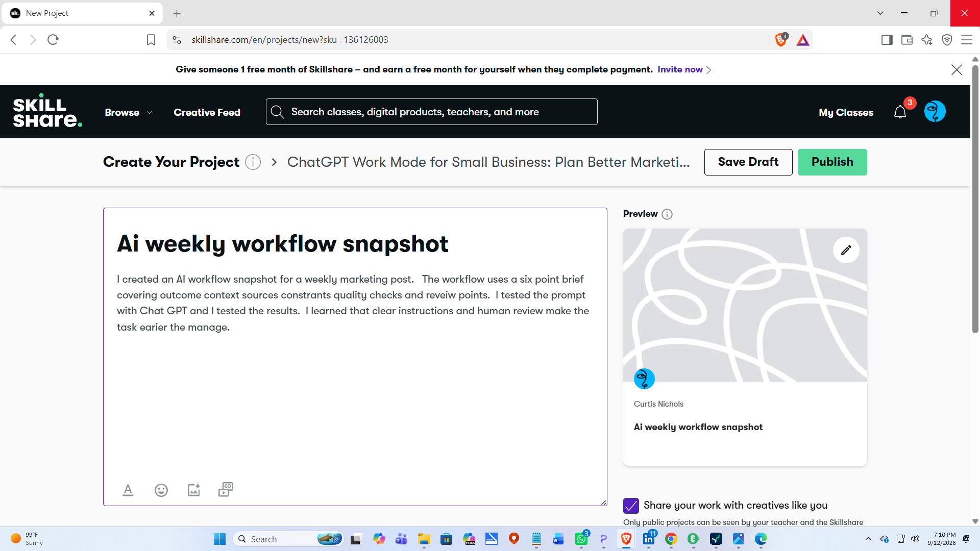Open Brave Wallet icon in toolbar
980x551 pixels.
(907, 40)
